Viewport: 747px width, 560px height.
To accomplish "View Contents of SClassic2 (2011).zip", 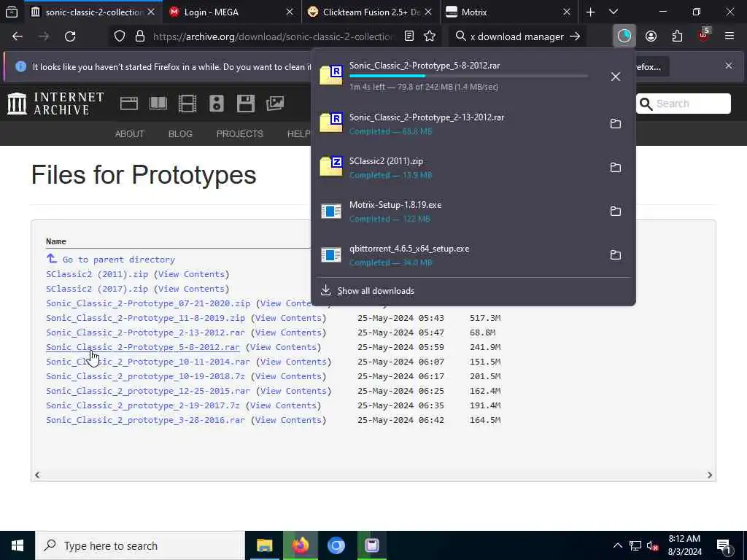I will coord(191,274).
